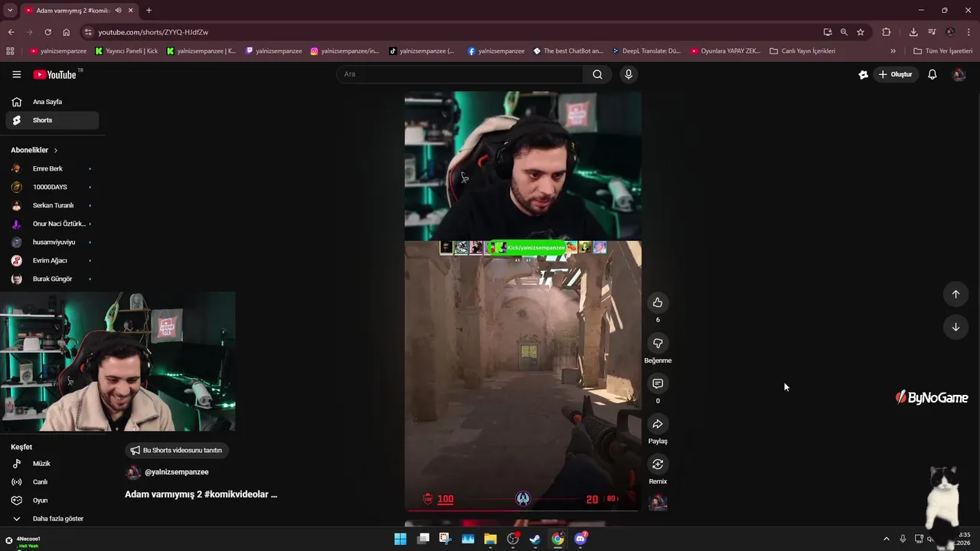View site information icon in address bar

pos(88,32)
